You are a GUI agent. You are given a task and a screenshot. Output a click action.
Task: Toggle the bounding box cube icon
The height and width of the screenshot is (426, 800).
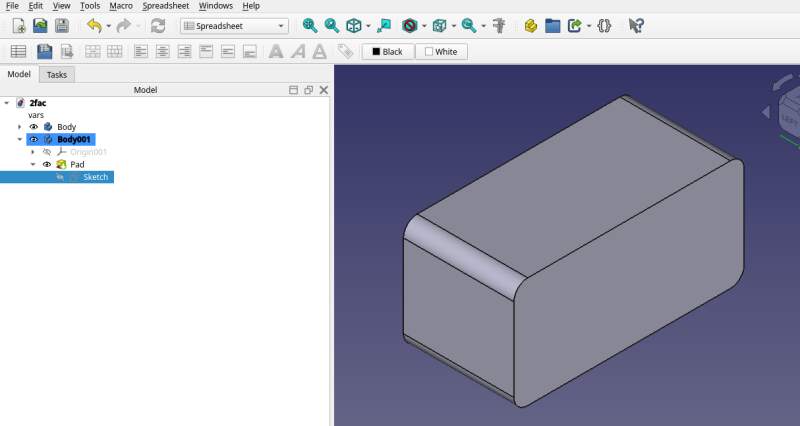point(439,26)
